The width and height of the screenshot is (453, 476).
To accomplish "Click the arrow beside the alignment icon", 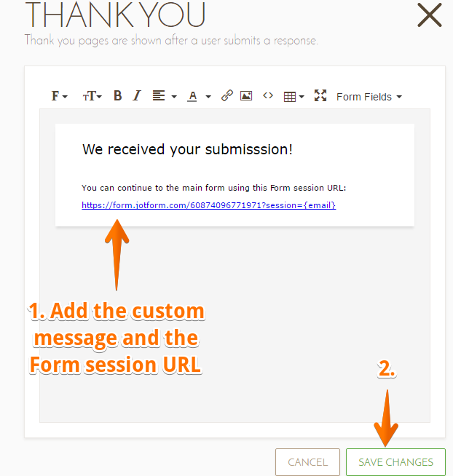I will (174, 97).
